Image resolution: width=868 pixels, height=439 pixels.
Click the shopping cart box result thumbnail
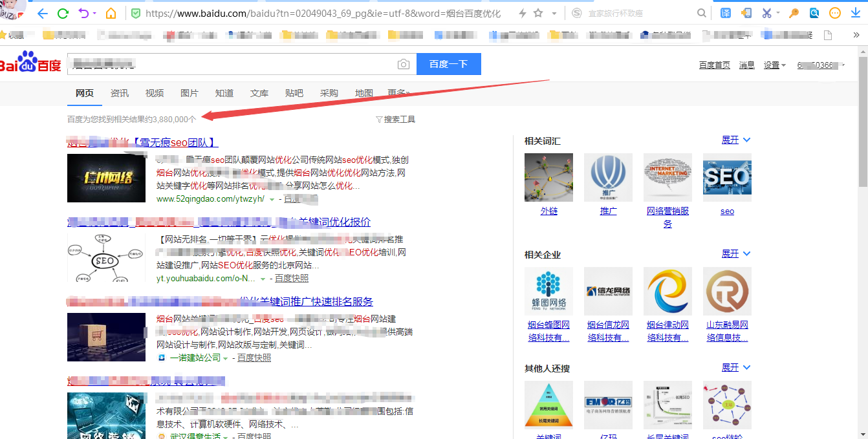tap(106, 337)
